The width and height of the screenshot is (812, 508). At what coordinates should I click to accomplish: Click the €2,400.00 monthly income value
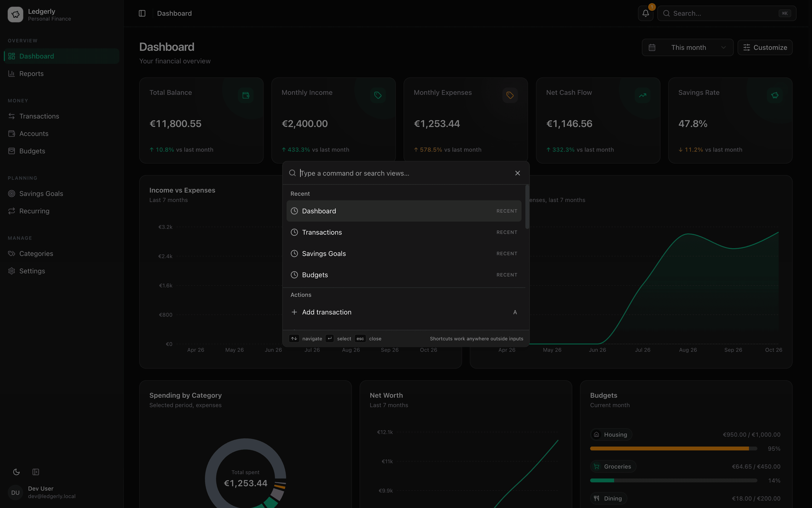[x=305, y=124]
